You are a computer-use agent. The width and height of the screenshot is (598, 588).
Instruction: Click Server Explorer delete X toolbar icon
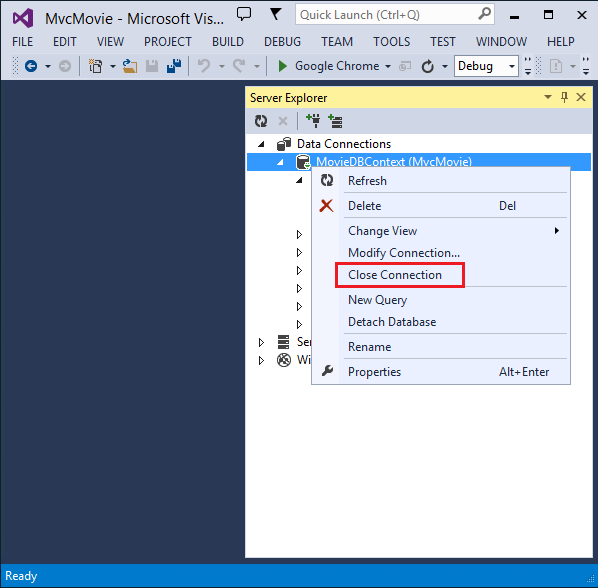point(283,121)
